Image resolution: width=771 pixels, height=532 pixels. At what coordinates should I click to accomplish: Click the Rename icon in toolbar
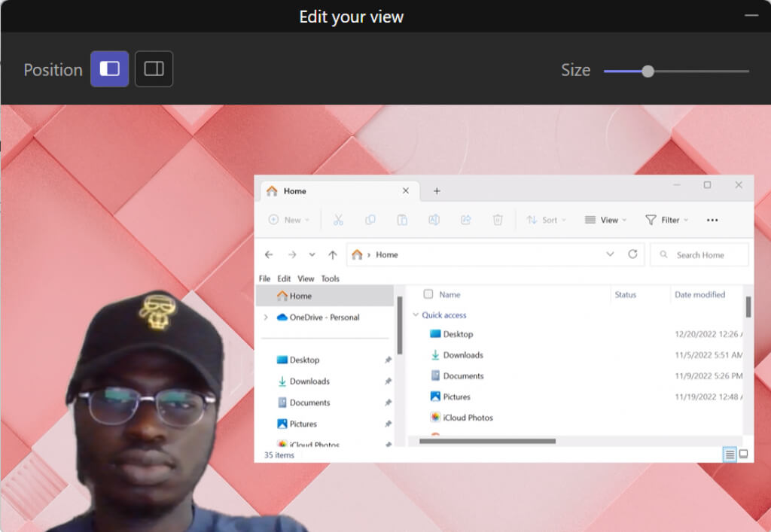(434, 220)
